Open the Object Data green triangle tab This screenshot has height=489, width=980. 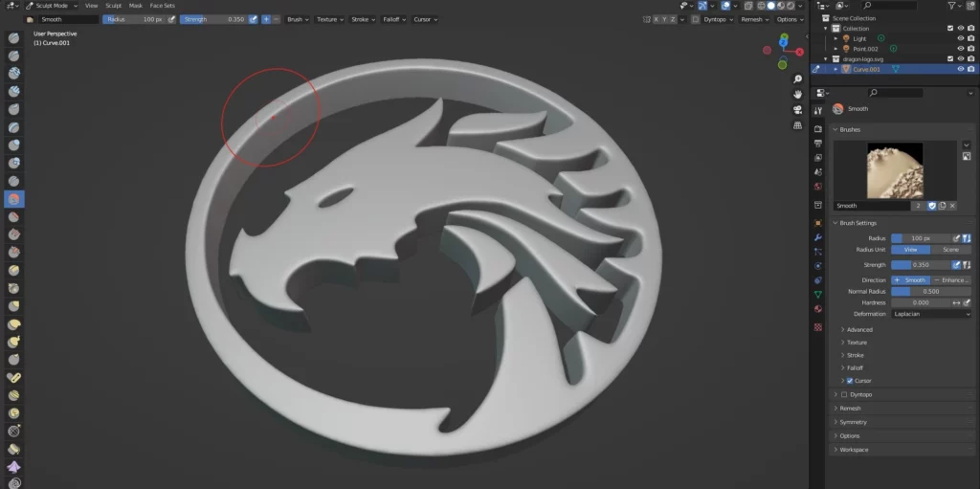point(818,295)
